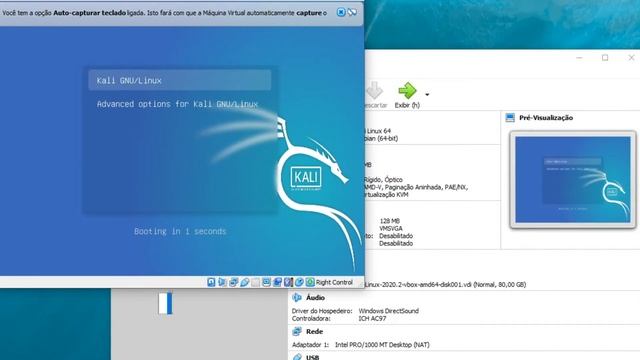
Task: Click the 'Booting in 1 seconds' text
Action: [180, 231]
